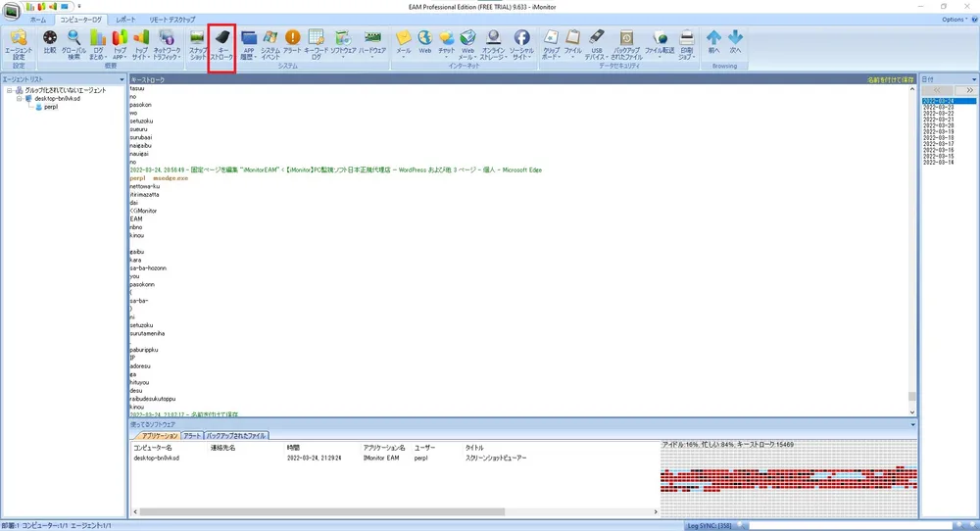Show the アラート alerts log
Viewport: 980px width, 531px height.
292,42
